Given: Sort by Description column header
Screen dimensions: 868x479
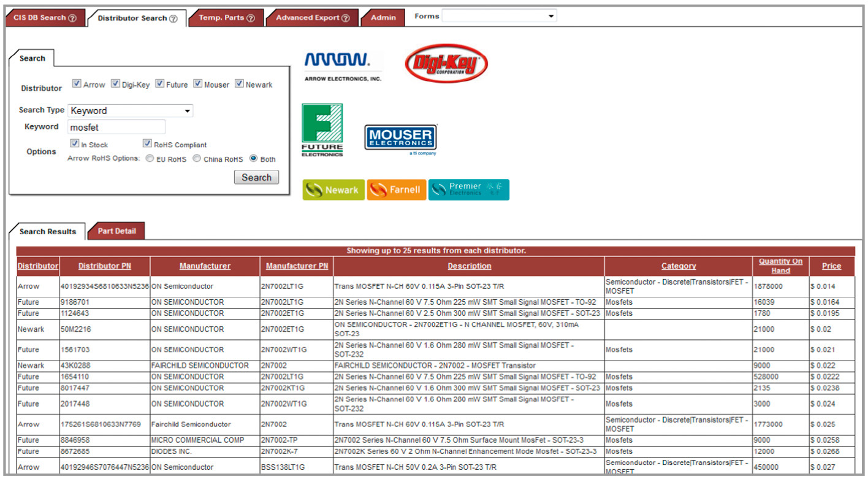Looking at the screenshot, I should (469, 266).
